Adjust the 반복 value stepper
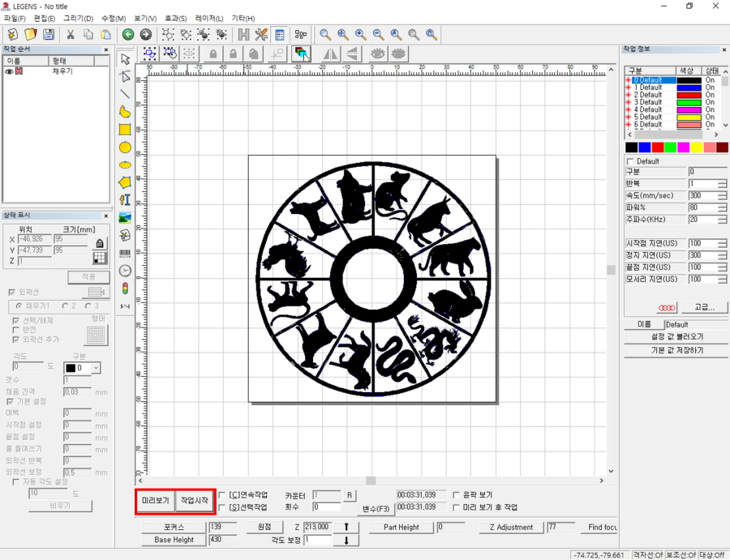 [722, 184]
